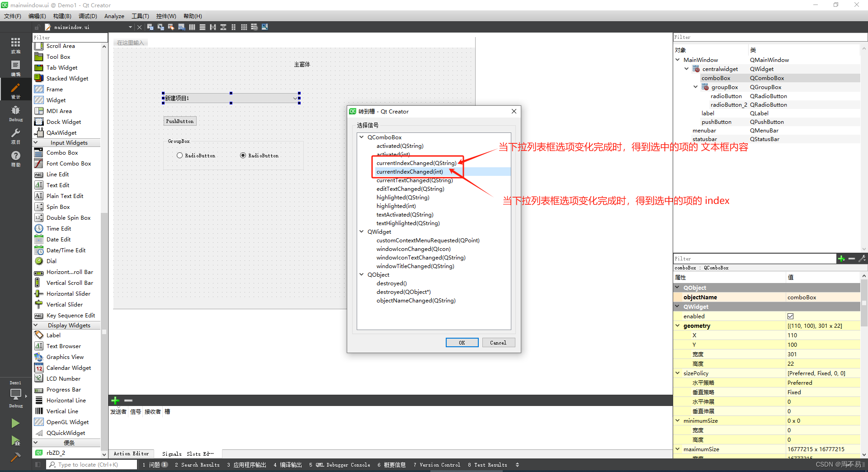Click Cancel in the 转到槽 dialog
This screenshot has height=472, width=868.
(498, 343)
